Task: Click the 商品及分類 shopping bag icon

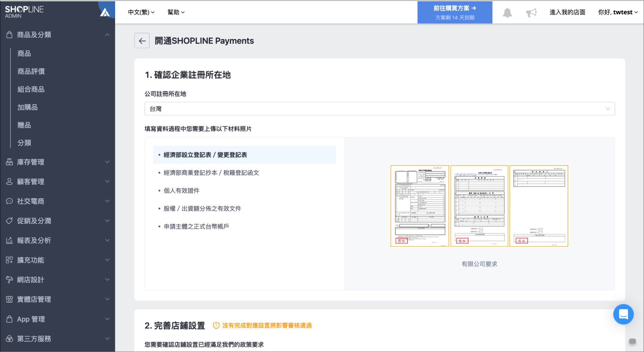Action: [9, 34]
